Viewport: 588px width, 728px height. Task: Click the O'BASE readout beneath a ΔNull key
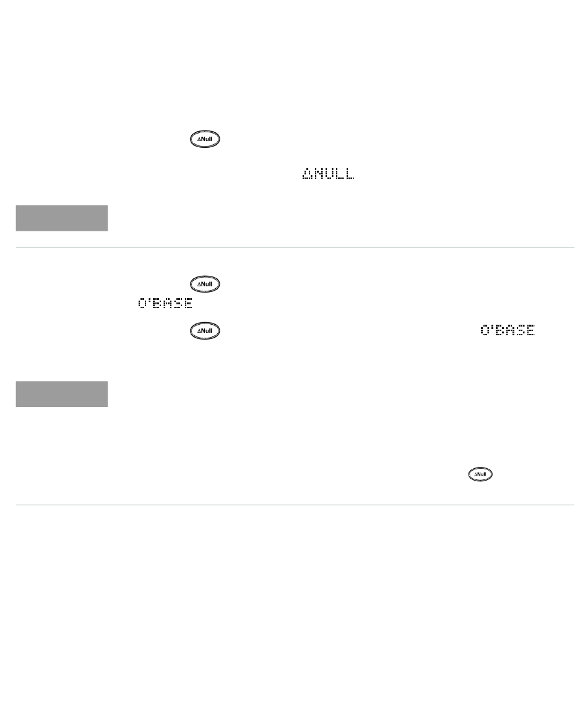(x=165, y=304)
